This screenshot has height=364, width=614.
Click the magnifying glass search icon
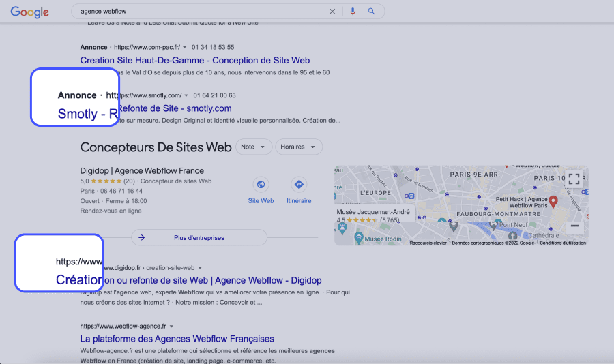point(371,12)
